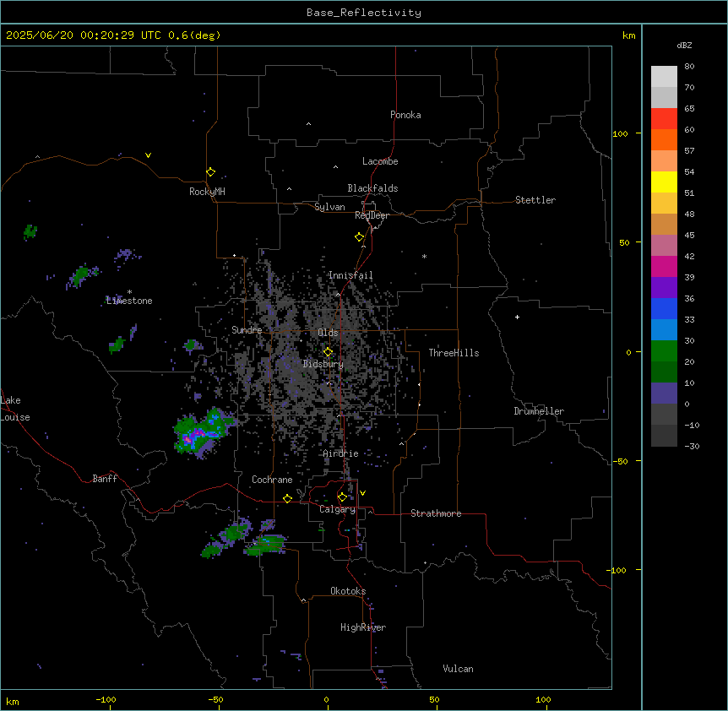Select the bright yellow 54 dBZ legend swatch
Screen dimensions: 728x711
click(x=664, y=182)
